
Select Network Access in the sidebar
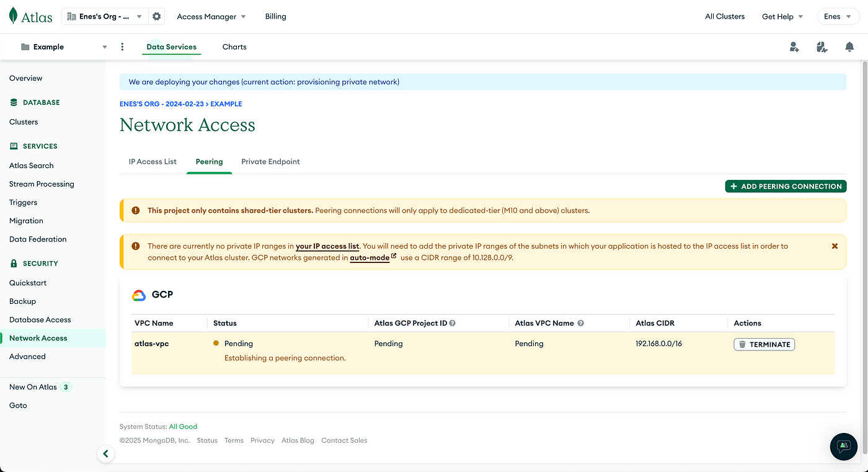coord(38,338)
